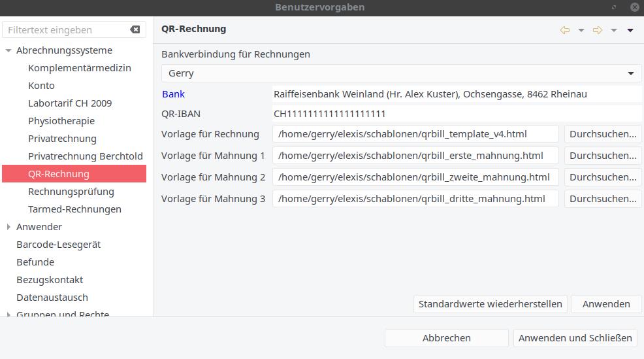Click Anwenden und Schließen
The image size is (644, 359).
tap(575, 338)
